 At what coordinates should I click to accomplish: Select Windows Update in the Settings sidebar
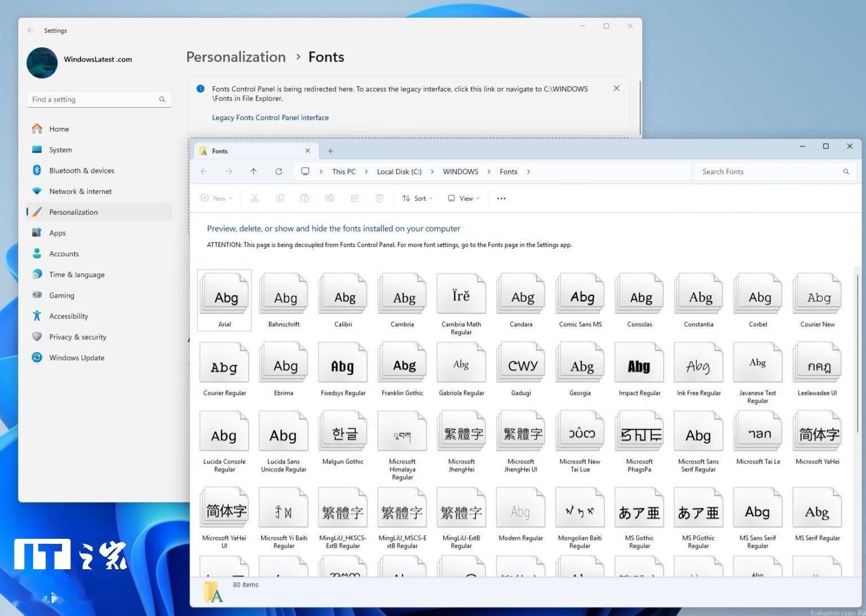[x=77, y=357]
